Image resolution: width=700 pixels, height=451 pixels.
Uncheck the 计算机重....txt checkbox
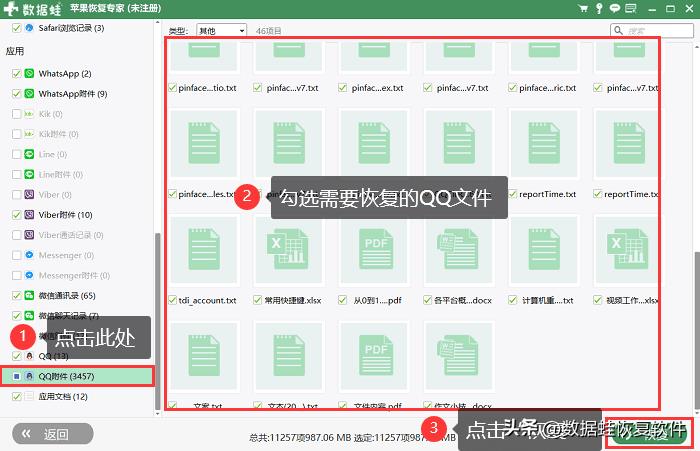(512, 300)
